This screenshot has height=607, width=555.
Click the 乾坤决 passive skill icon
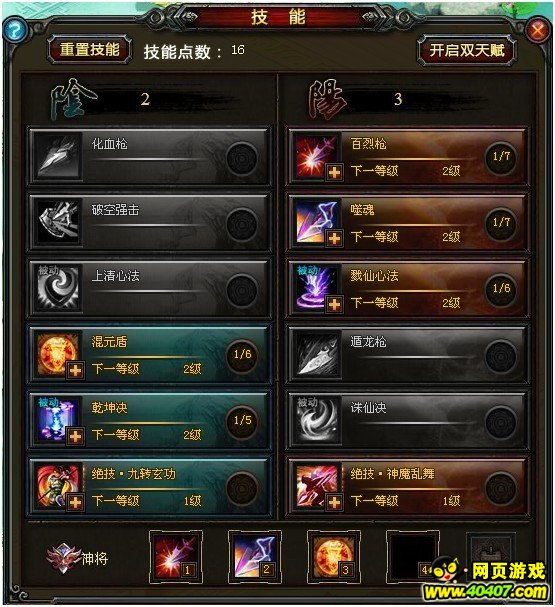(x=56, y=420)
